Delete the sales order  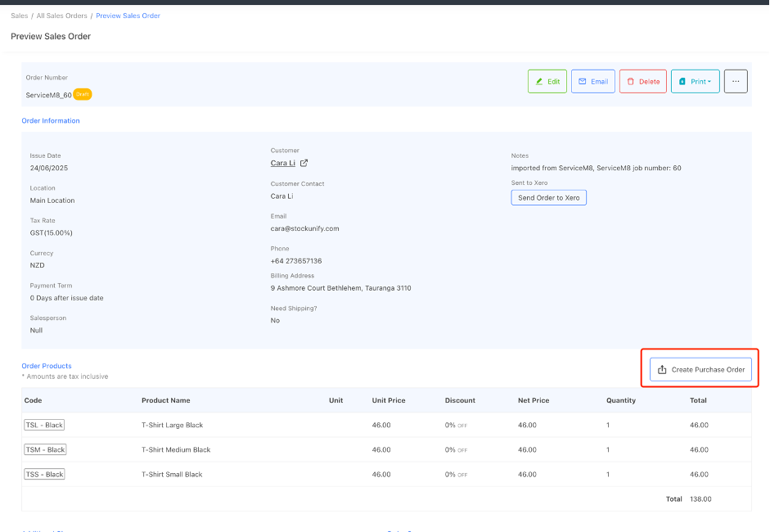[x=643, y=82]
